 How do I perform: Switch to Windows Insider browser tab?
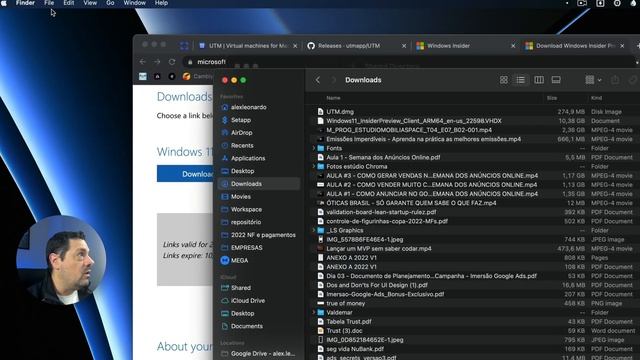click(x=464, y=46)
